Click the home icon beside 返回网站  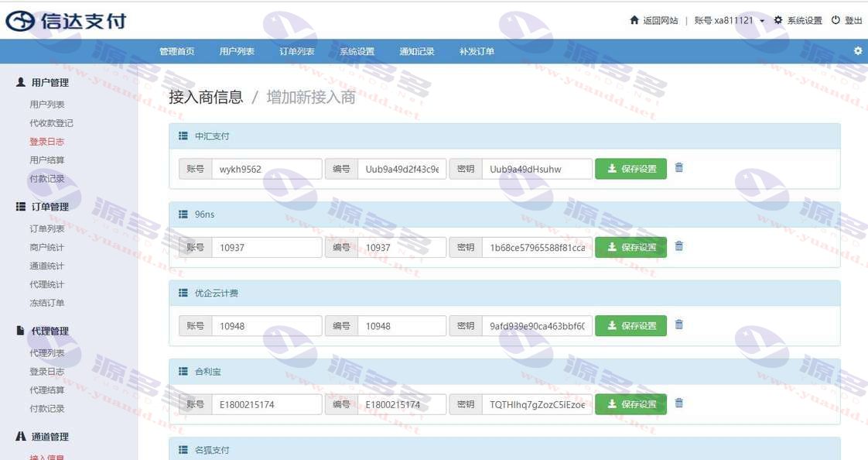634,20
